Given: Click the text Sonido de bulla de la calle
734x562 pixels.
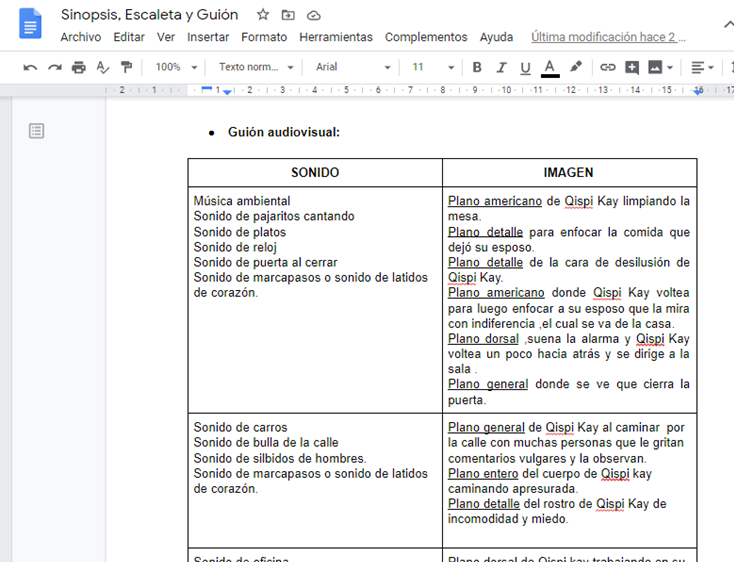Looking at the screenshot, I should coord(266,442).
